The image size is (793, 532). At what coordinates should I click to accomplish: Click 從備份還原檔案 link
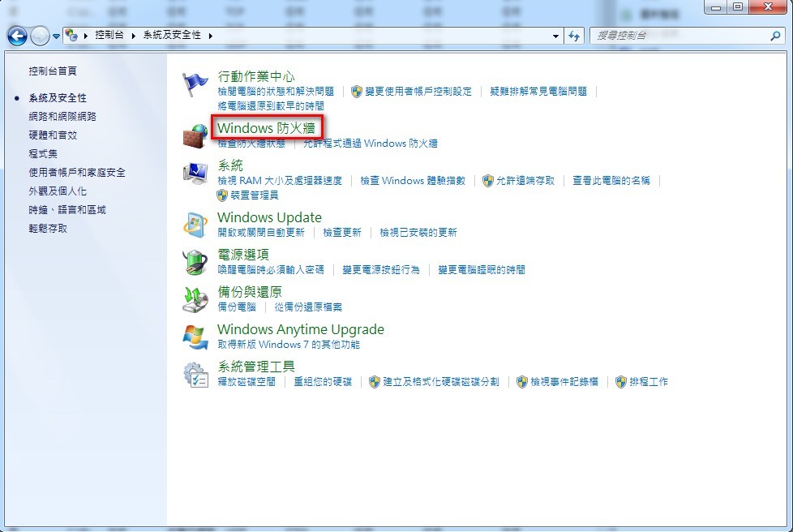(308, 307)
